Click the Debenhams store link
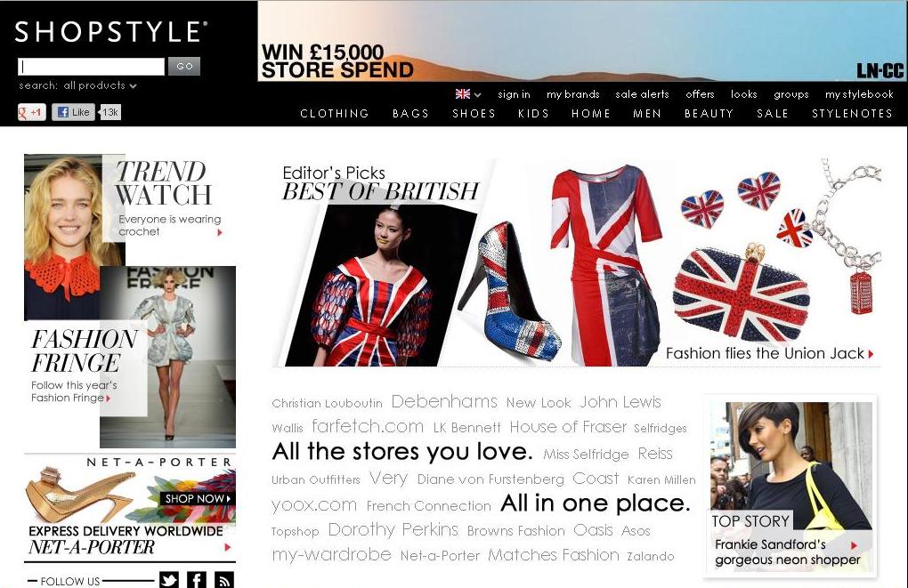 (444, 402)
